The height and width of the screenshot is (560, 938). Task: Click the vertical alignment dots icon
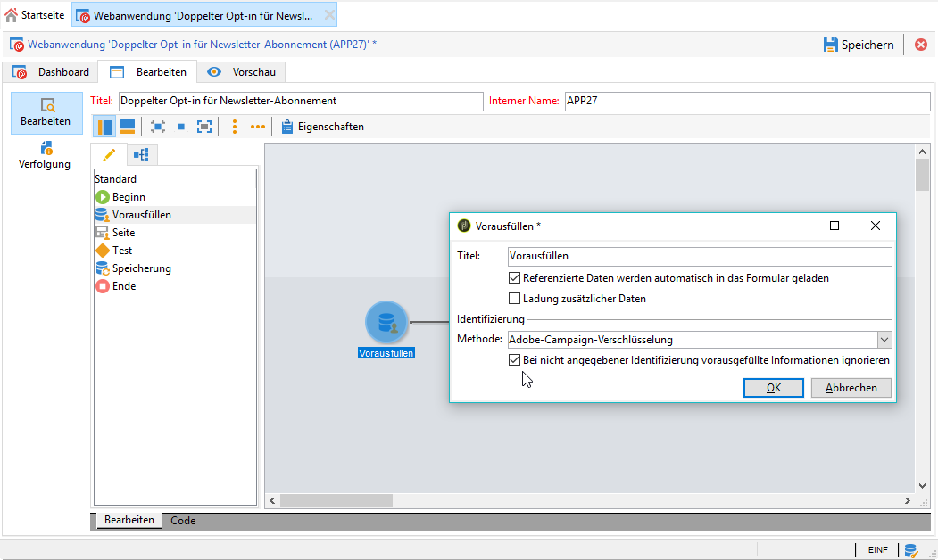(235, 127)
